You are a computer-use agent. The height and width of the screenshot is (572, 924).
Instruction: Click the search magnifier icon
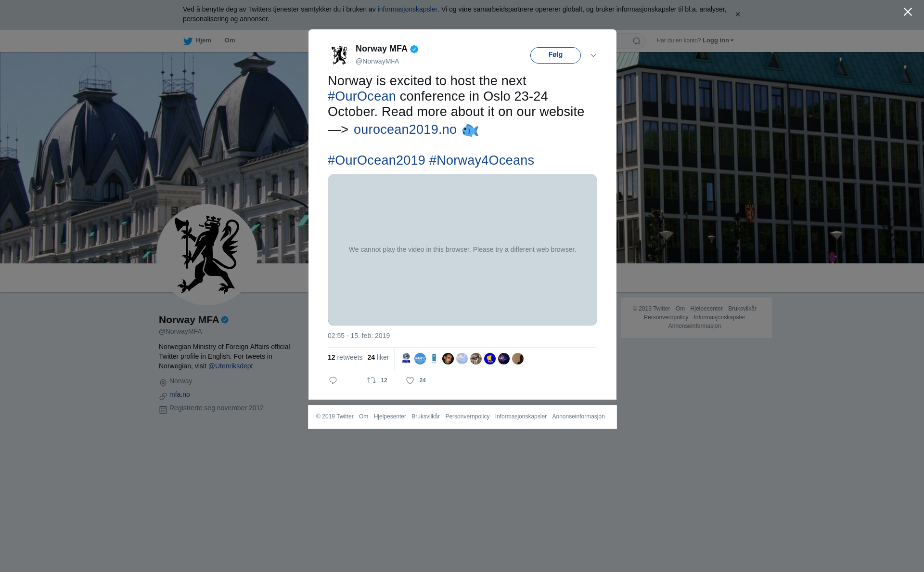(637, 41)
